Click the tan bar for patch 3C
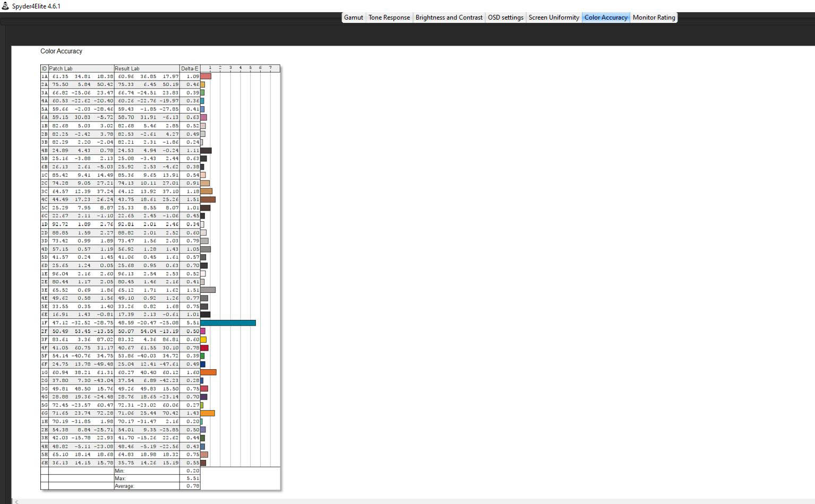The image size is (815, 504). (x=207, y=191)
